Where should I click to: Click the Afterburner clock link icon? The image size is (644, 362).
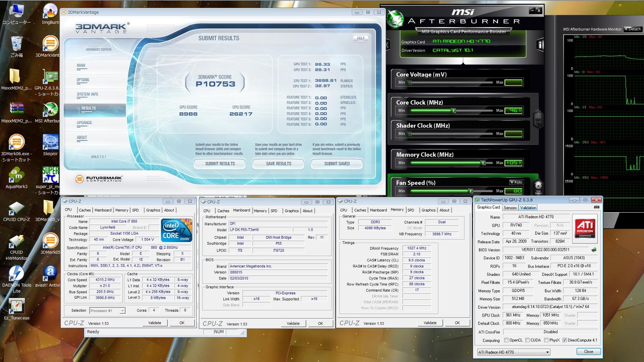[x=538, y=119]
